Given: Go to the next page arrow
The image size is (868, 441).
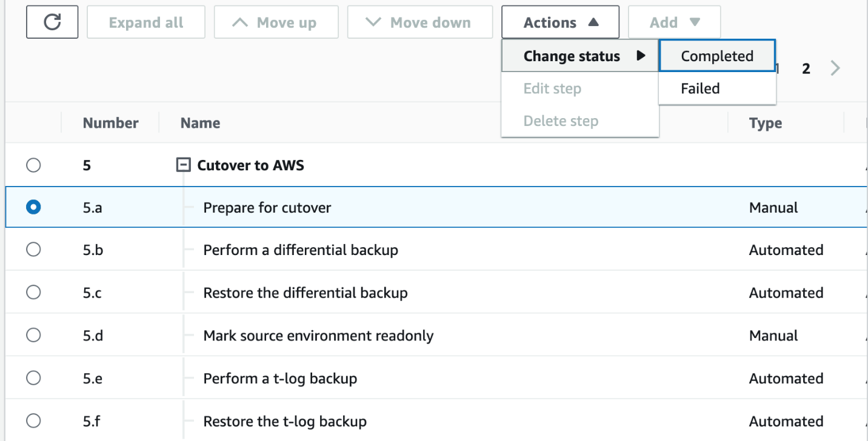Looking at the screenshot, I should coord(835,68).
